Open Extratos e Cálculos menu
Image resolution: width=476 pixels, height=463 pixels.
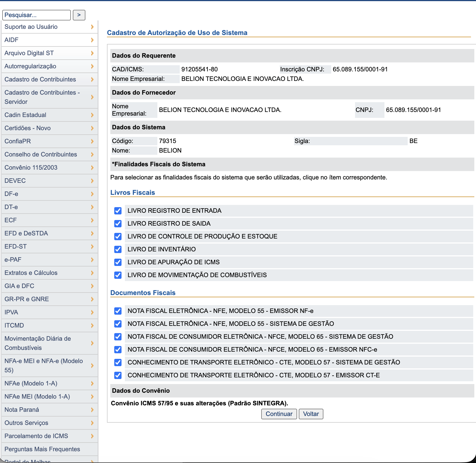[x=50, y=273]
